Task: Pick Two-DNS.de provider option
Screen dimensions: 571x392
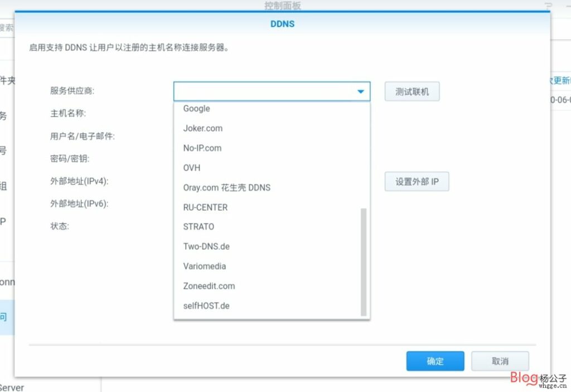Action: pos(272,246)
